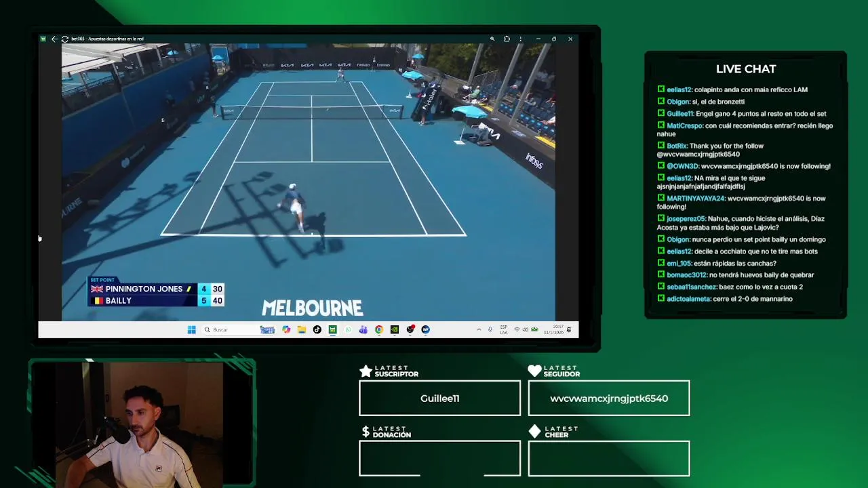The width and height of the screenshot is (868, 488).
Task: Click the LIVE CHAT heading
Action: click(x=746, y=69)
